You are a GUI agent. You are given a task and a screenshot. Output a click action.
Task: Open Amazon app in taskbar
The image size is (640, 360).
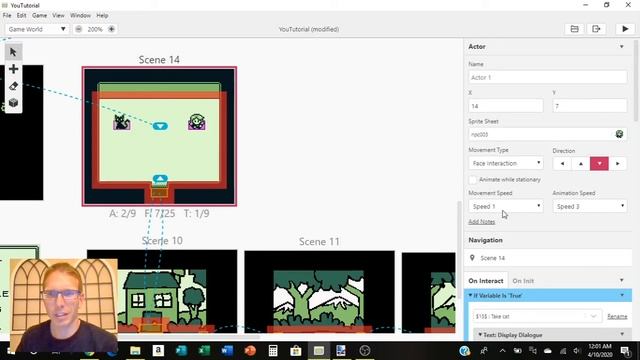click(x=158, y=351)
